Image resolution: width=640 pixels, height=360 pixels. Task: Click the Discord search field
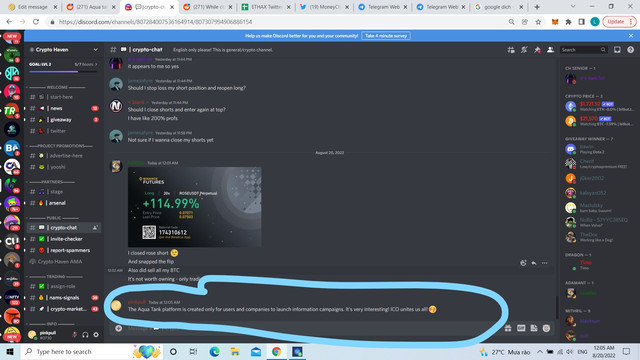pos(583,50)
